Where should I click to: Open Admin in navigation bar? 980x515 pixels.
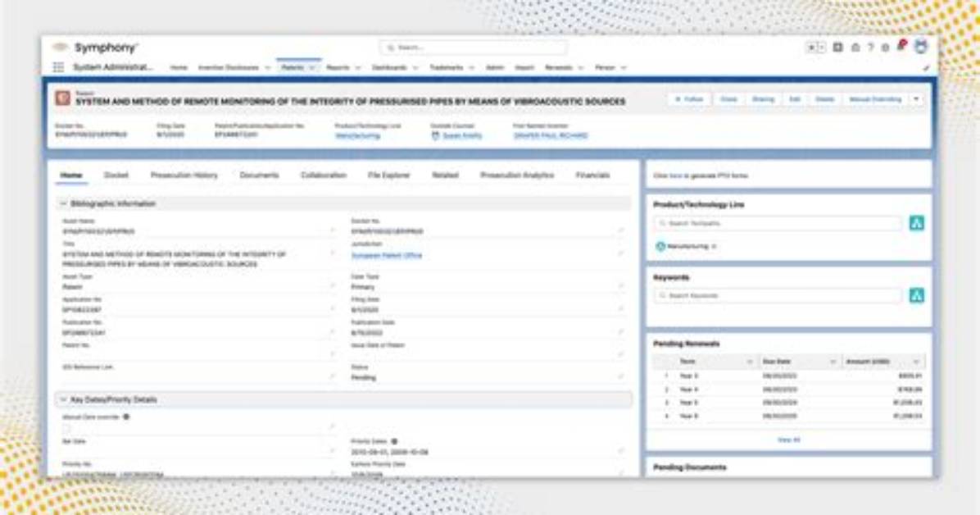click(495, 67)
